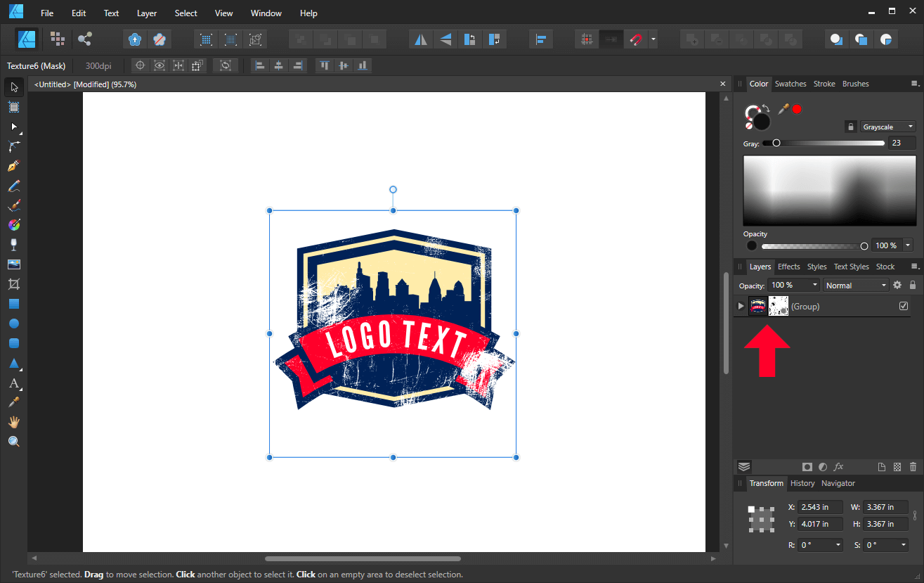
Task: Select the Crop tool
Action: [13, 284]
